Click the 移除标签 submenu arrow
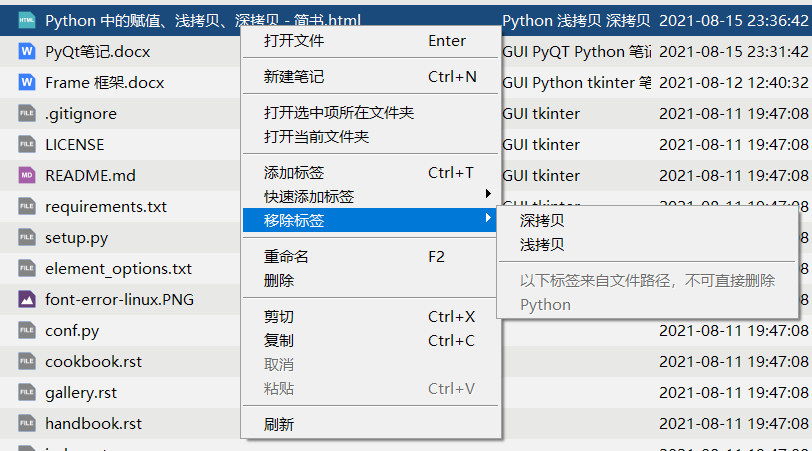Image resolution: width=812 pixels, height=451 pixels. 488,218
